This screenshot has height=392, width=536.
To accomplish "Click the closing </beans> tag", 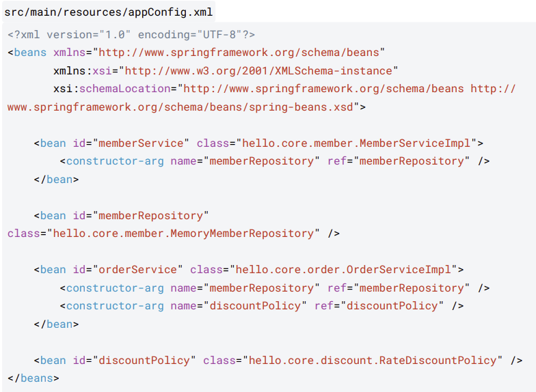I will [x=33, y=378].
